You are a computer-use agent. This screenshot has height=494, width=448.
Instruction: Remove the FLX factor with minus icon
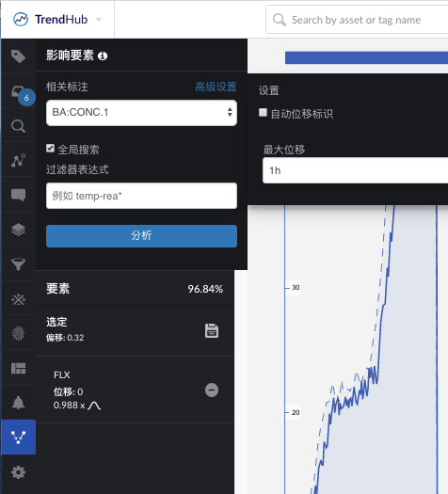[x=212, y=390]
